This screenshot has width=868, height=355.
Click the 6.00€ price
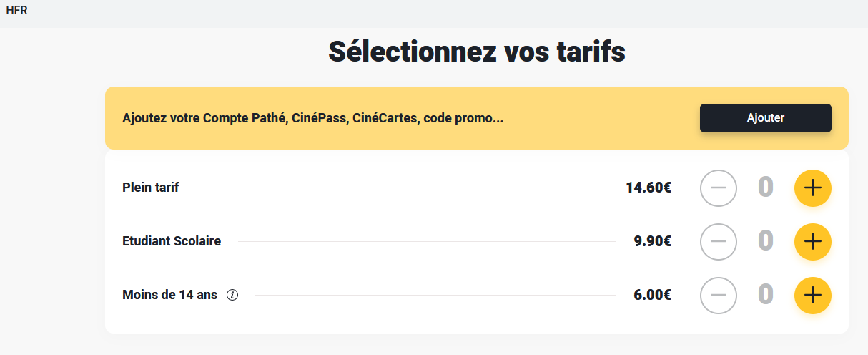(652, 295)
